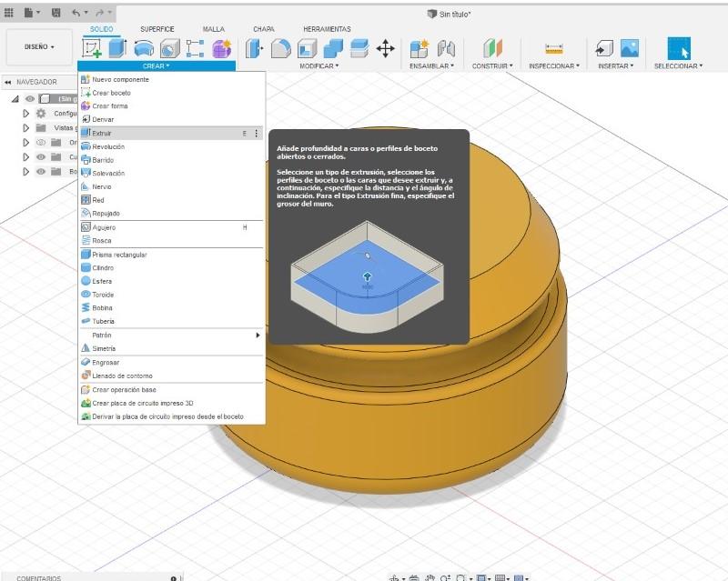Select the Move/Copy four-arrow icon
728x581 pixels.
(x=385, y=48)
